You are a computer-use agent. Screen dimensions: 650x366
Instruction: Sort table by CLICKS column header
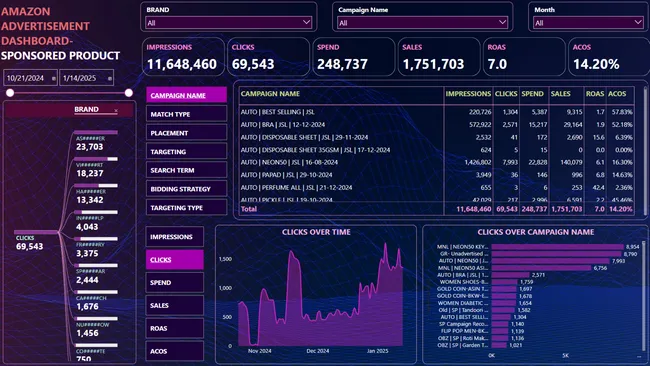pyautogui.click(x=506, y=94)
